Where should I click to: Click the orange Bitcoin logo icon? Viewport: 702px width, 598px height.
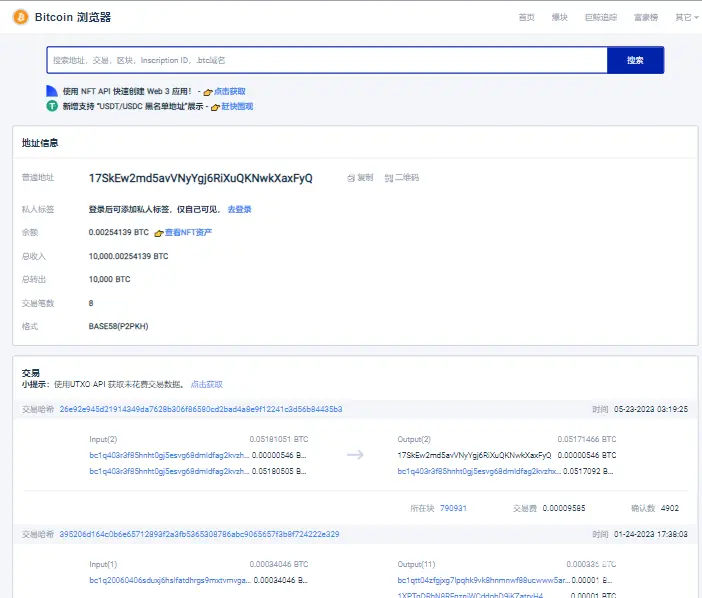[x=21, y=17]
